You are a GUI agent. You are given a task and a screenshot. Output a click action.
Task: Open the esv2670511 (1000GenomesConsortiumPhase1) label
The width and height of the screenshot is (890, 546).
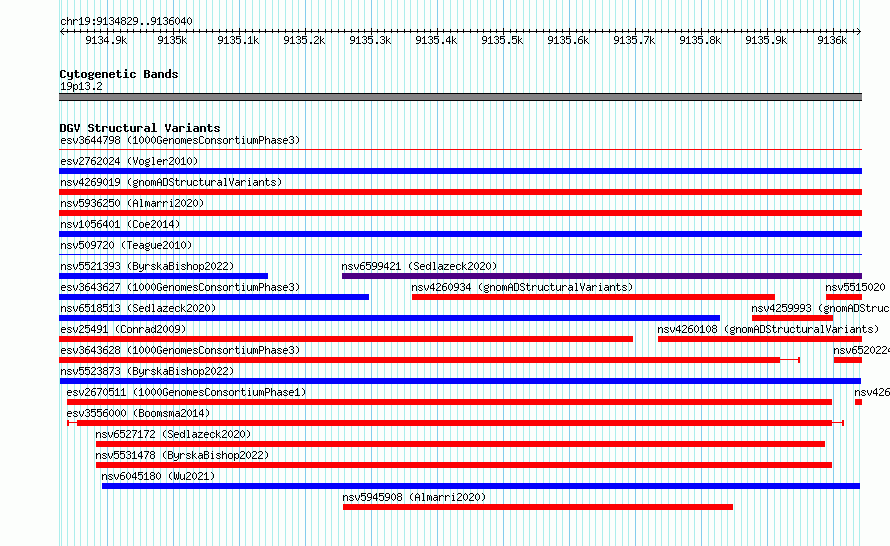click(x=186, y=392)
